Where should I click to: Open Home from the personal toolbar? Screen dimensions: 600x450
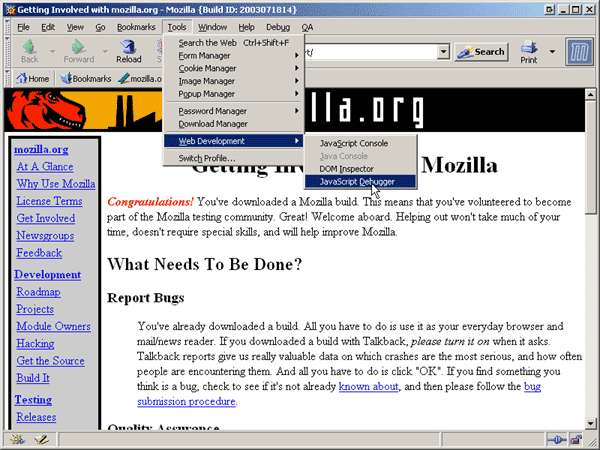[x=33, y=78]
